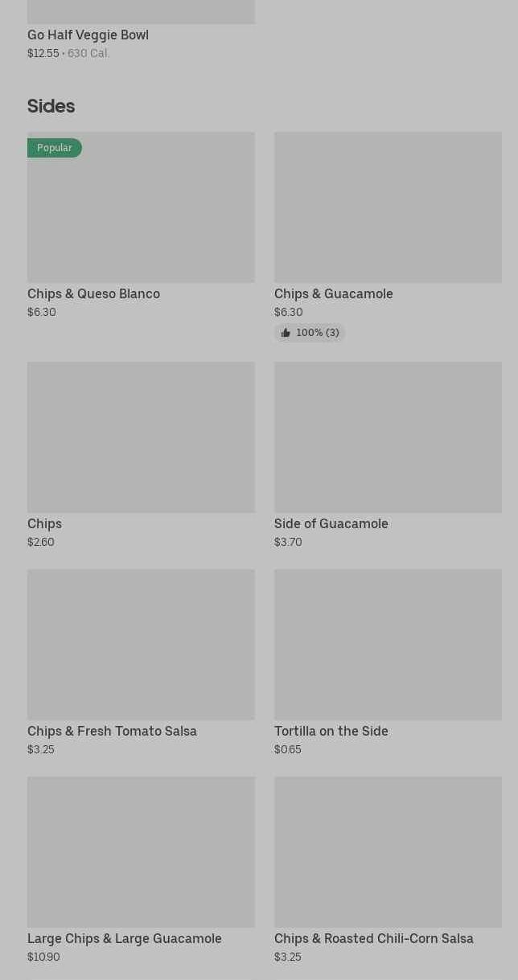
Task: Select the Side of Guacamole title
Action: [x=331, y=524]
